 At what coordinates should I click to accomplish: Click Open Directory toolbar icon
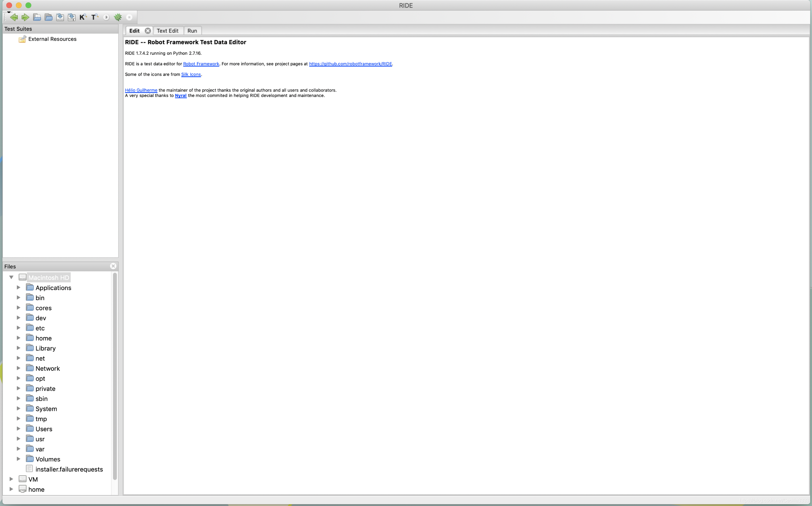tap(49, 17)
